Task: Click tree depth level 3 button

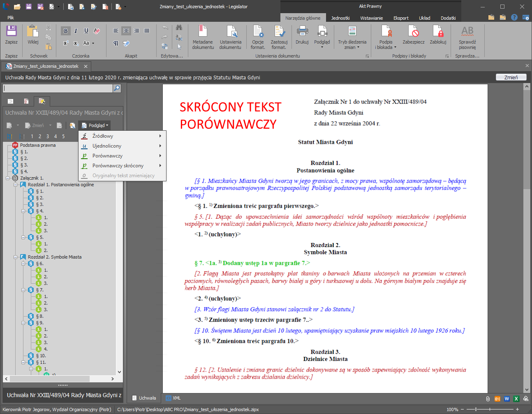Action: [48, 136]
